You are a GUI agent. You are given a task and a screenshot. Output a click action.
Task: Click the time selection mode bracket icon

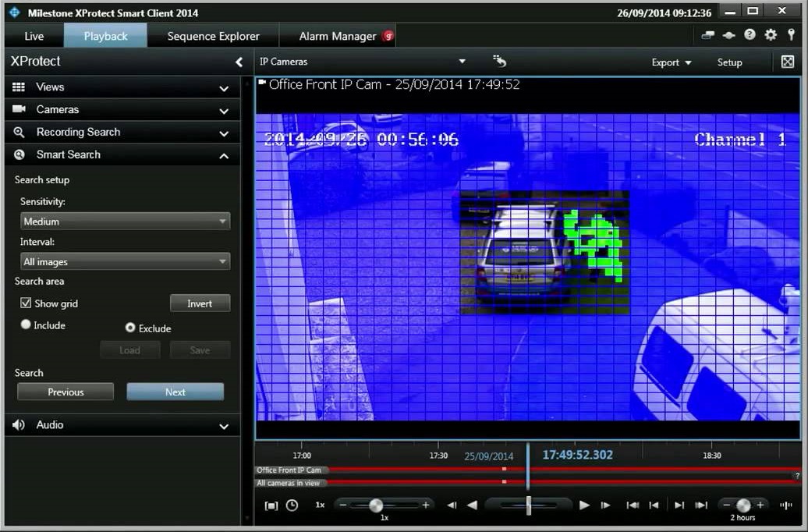(x=271, y=505)
